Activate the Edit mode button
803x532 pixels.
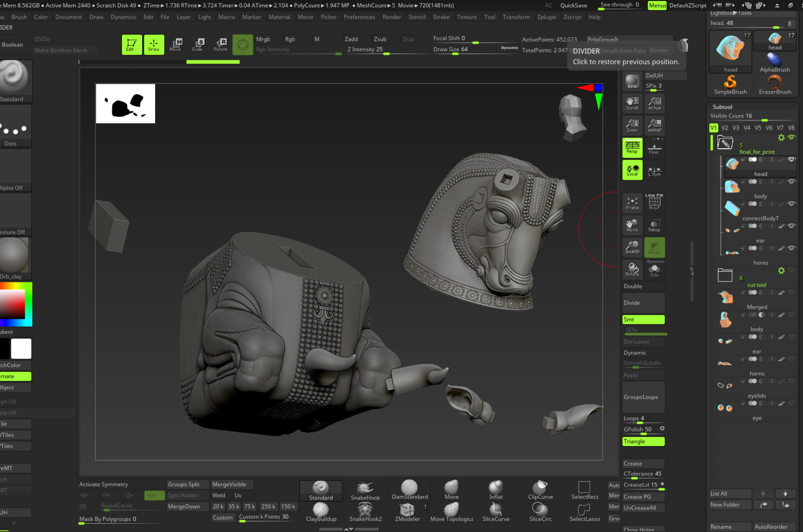(x=131, y=45)
